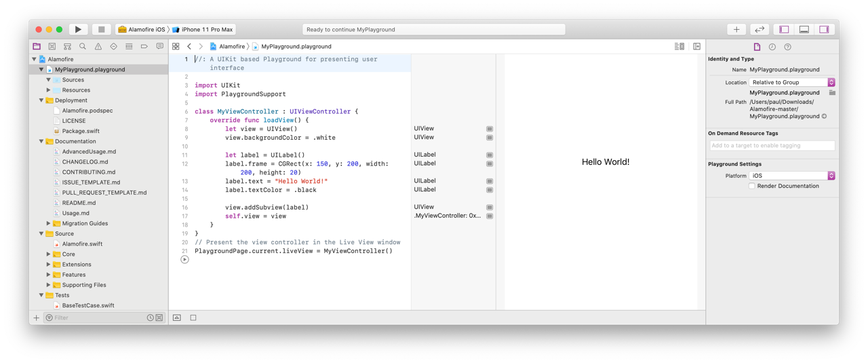Expand the Supporting Files folder
The height and width of the screenshot is (363, 868).
click(x=49, y=284)
